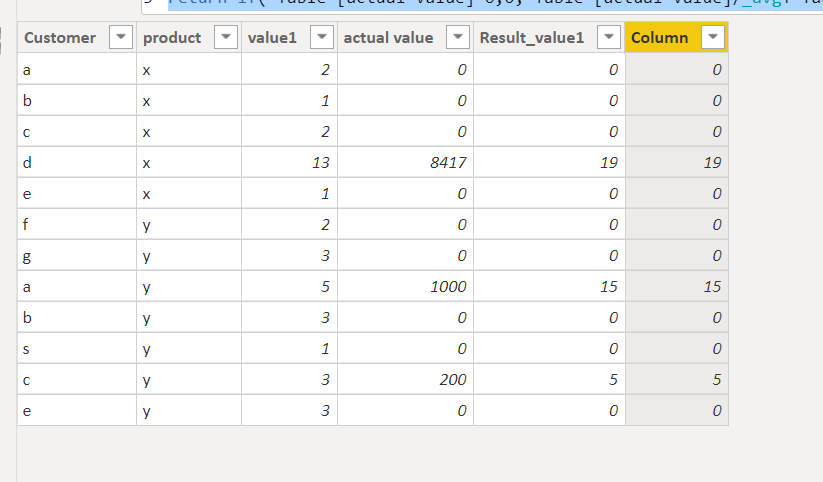823x482 pixels.
Task: Click the actual value cell 200
Action: pos(405,380)
